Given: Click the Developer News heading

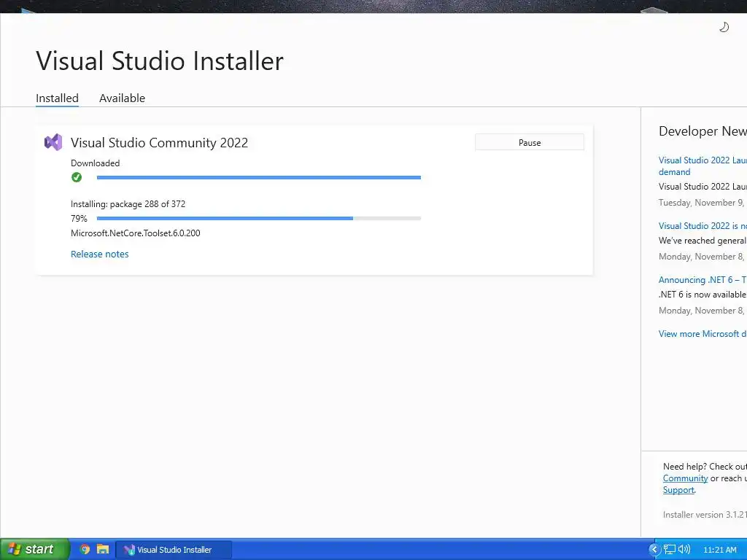Looking at the screenshot, I should [x=703, y=131].
